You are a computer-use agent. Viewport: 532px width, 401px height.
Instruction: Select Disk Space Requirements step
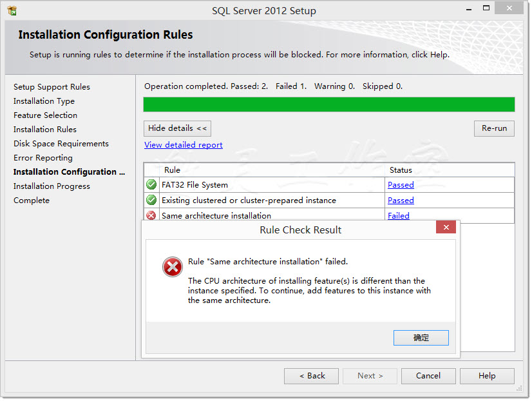(61, 144)
